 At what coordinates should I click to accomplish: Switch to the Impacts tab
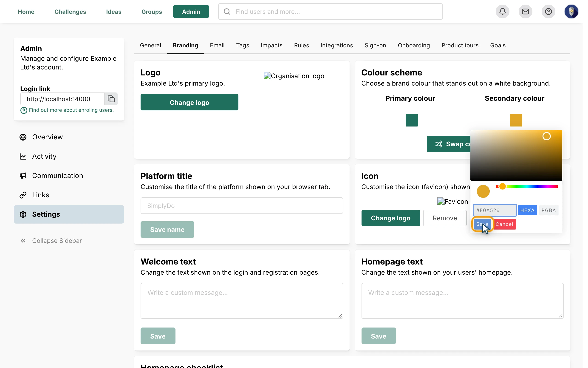pyautogui.click(x=271, y=45)
